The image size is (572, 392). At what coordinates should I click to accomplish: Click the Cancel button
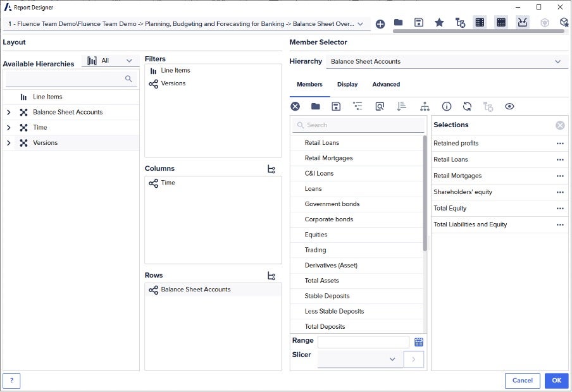click(522, 381)
